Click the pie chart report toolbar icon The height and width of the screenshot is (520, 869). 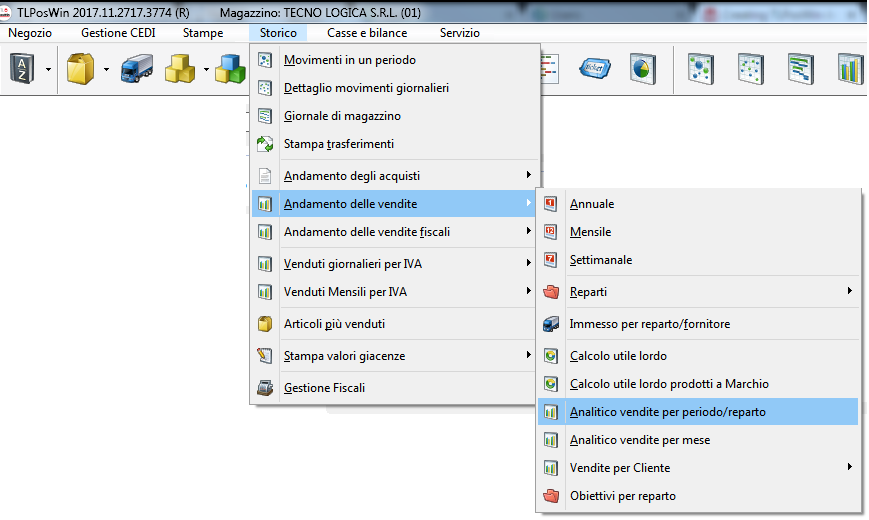point(641,69)
